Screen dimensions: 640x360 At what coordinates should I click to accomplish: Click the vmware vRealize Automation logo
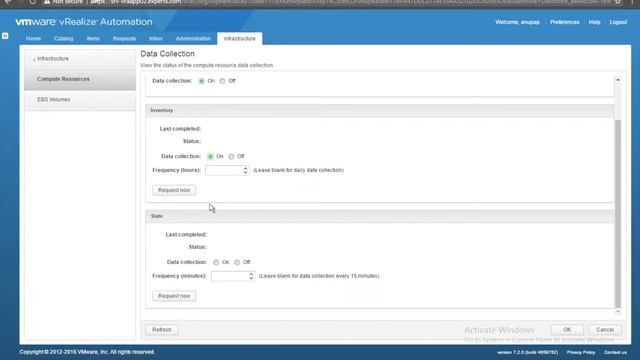click(x=84, y=22)
